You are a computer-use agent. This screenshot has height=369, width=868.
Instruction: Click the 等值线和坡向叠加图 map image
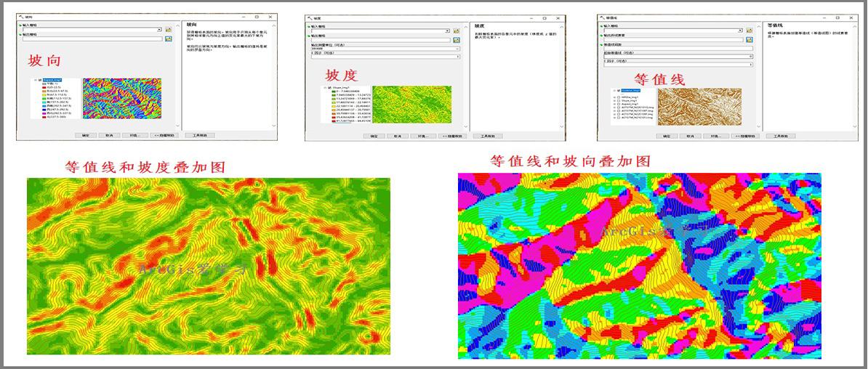640,266
